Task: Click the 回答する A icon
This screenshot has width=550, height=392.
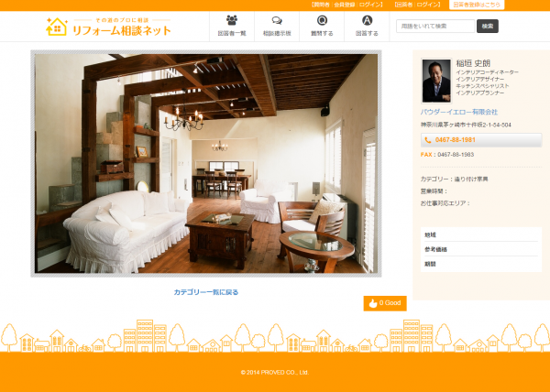Action: point(367,20)
